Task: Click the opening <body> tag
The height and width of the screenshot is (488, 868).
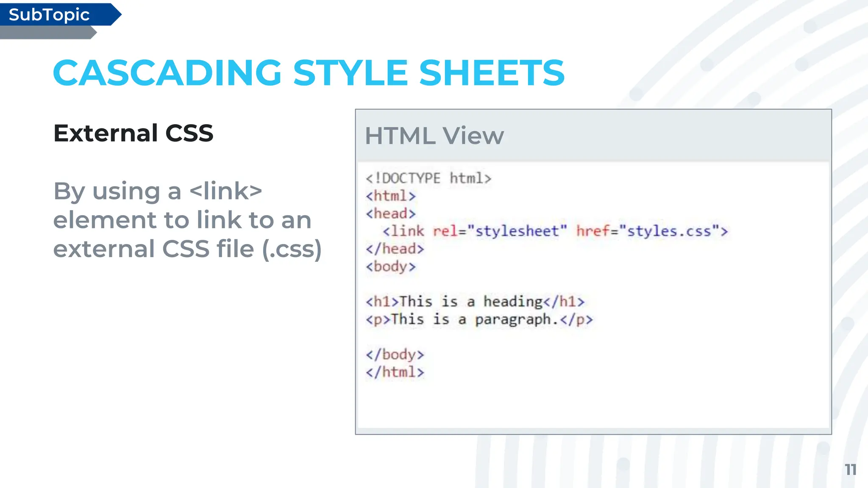Action: coord(390,266)
